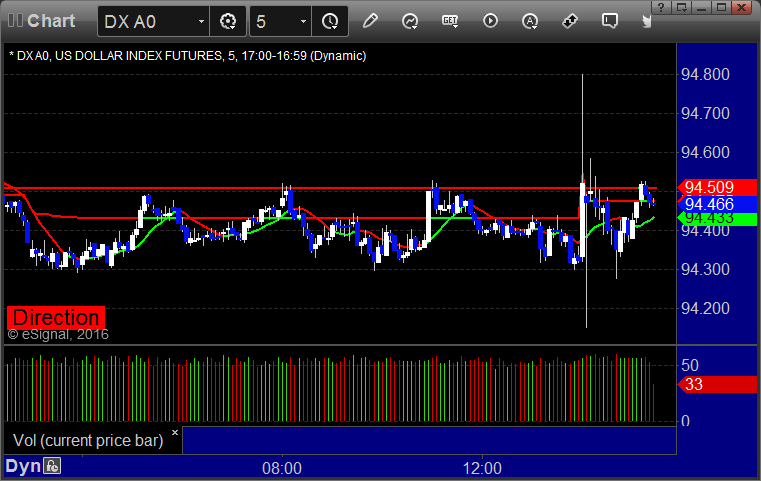Select the Vol (current price bar) tab

coord(88,440)
